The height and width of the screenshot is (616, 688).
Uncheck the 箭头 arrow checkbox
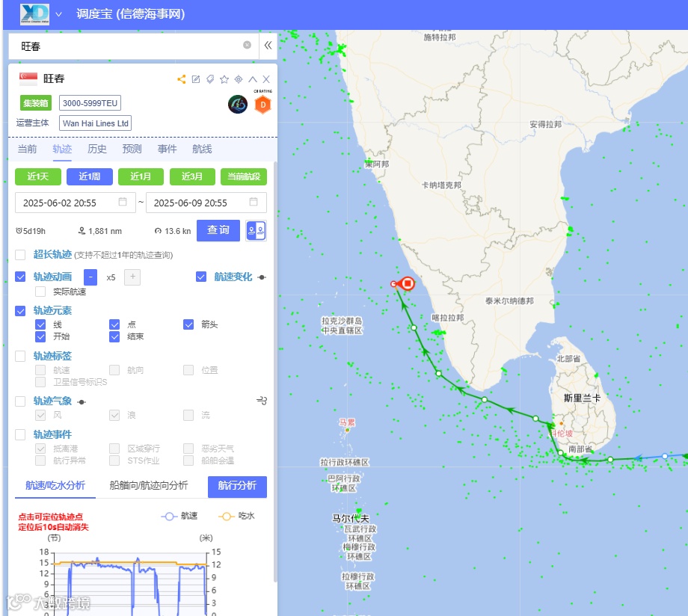[188, 324]
